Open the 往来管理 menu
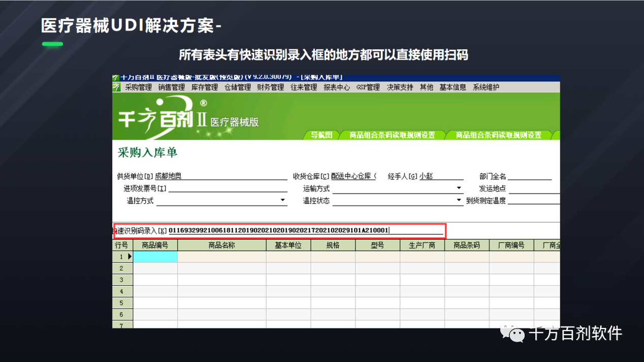 304,87
